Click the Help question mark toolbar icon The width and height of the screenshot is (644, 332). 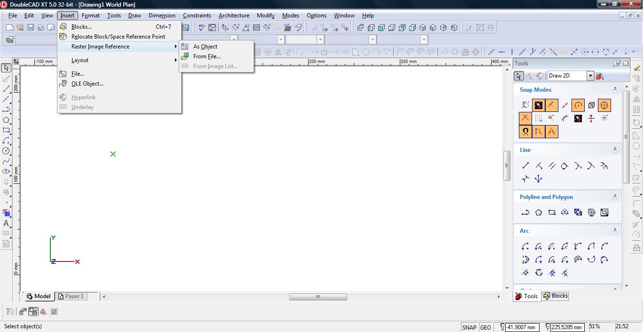point(186,28)
